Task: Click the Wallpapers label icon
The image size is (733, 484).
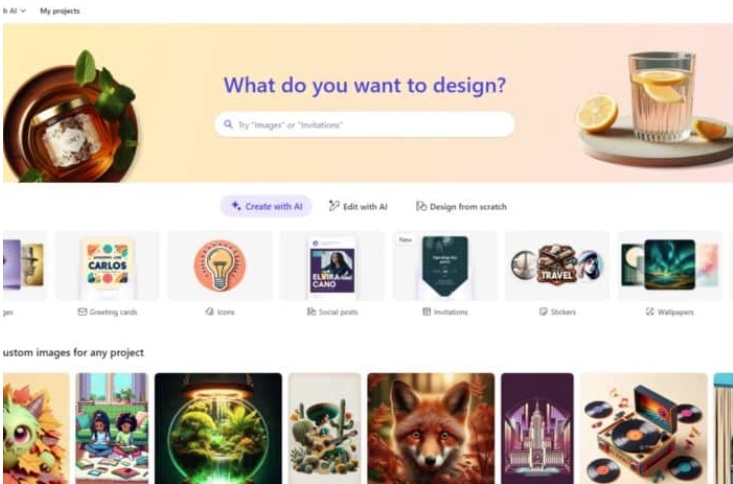Action: [x=650, y=312]
